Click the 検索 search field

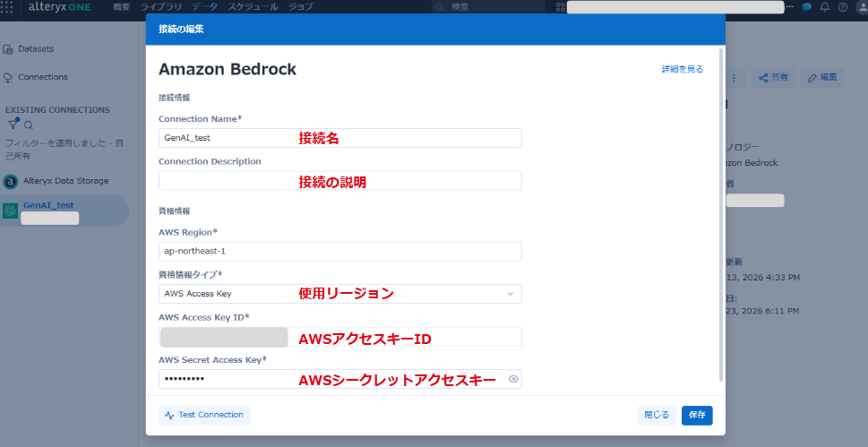tap(488, 7)
